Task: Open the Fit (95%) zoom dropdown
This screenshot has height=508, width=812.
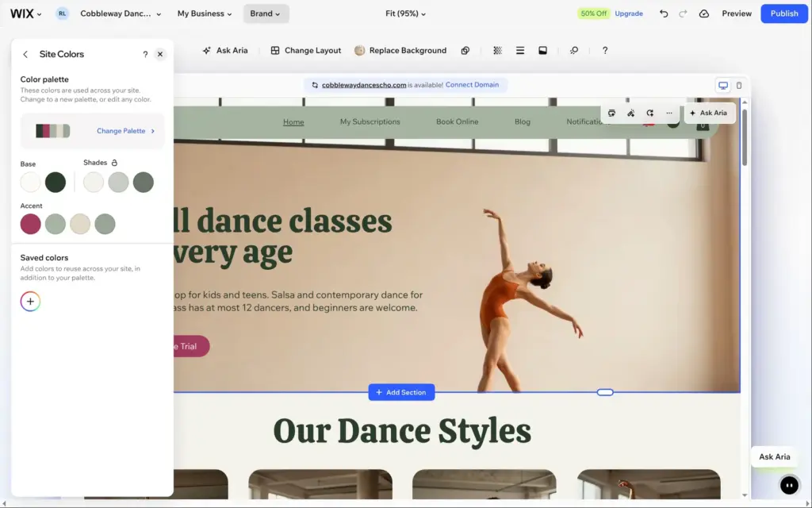Action: point(405,13)
